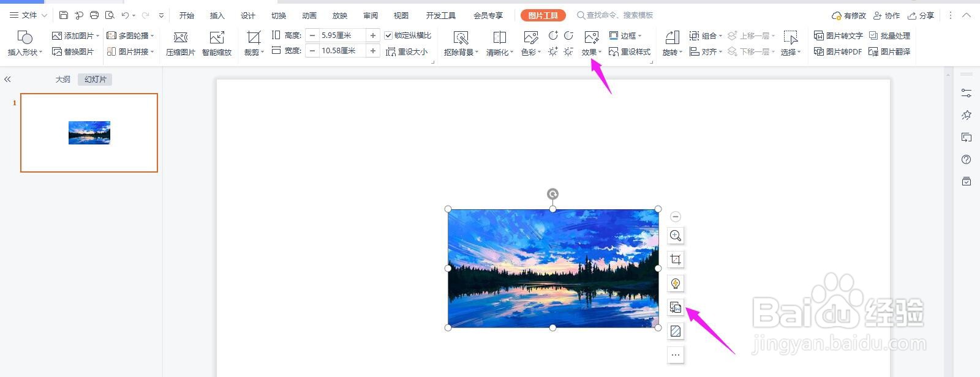Viewport: 980px width, 377px height.
Task: Open the settings sliders icon in right sidebar
Action: pyautogui.click(x=967, y=93)
